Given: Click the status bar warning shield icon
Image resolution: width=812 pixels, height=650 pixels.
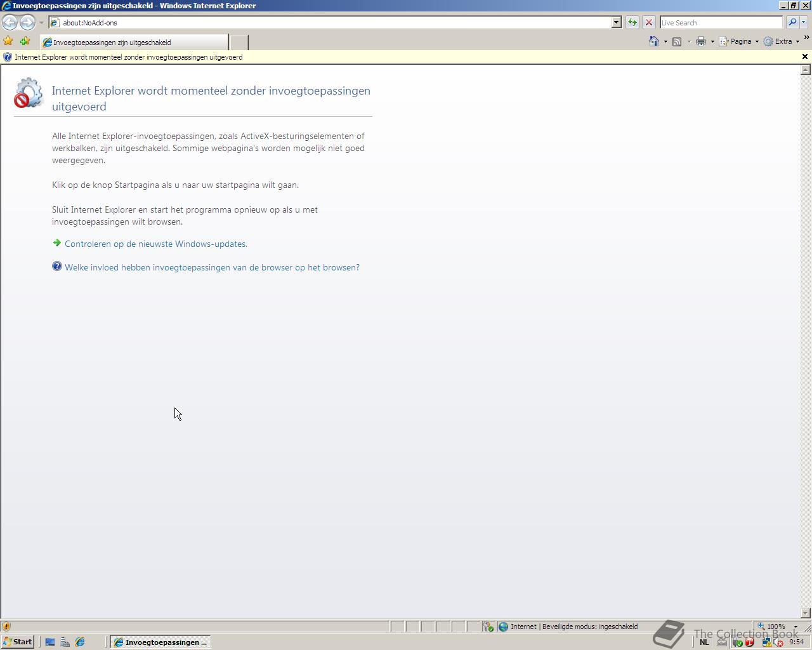Looking at the screenshot, I should tap(6, 627).
